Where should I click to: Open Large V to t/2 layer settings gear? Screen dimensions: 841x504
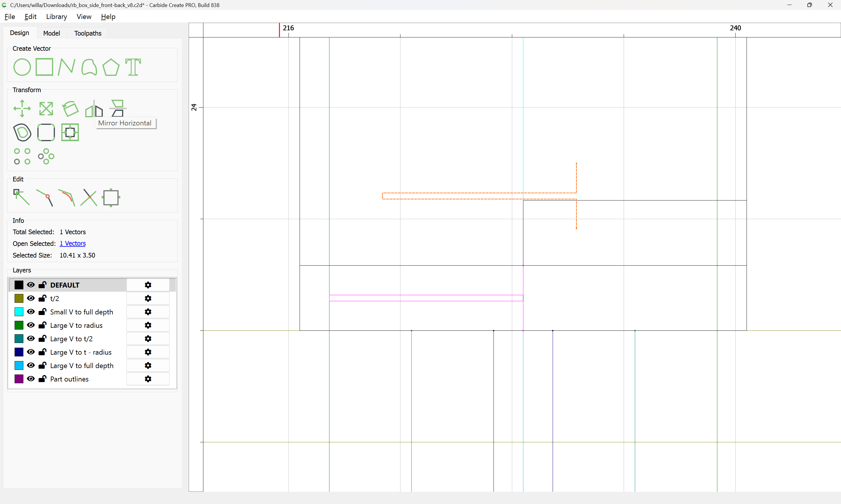click(x=148, y=339)
